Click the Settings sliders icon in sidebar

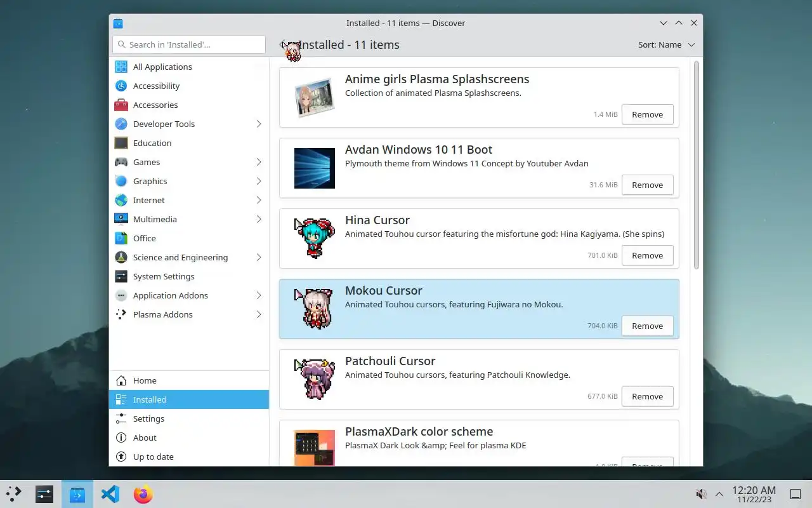pos(121,418)
